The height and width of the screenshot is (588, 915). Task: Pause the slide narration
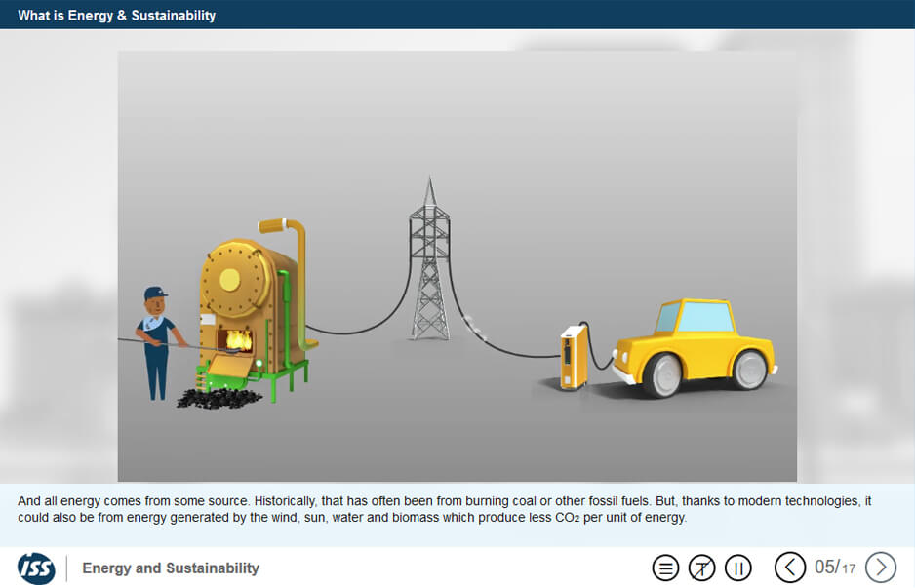pos(738,568)
